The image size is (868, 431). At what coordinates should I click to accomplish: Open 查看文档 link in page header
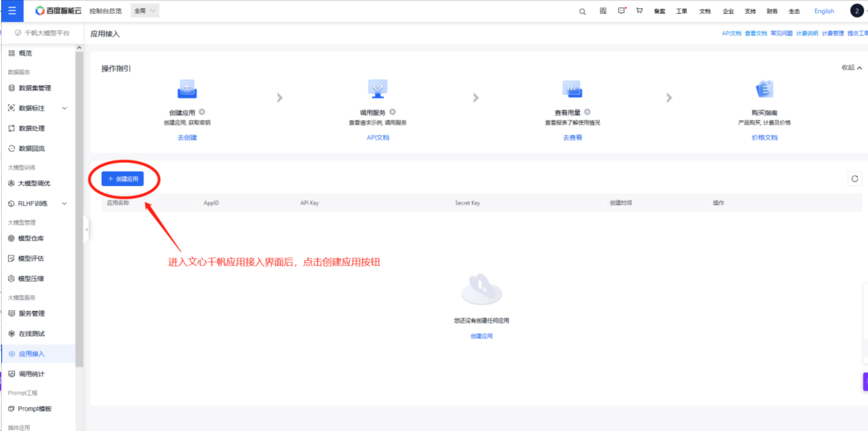tap(756, 33)
